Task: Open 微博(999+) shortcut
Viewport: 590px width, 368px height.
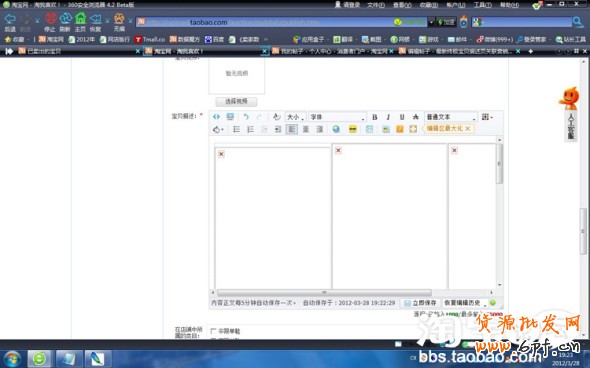Action: [494, 39]
